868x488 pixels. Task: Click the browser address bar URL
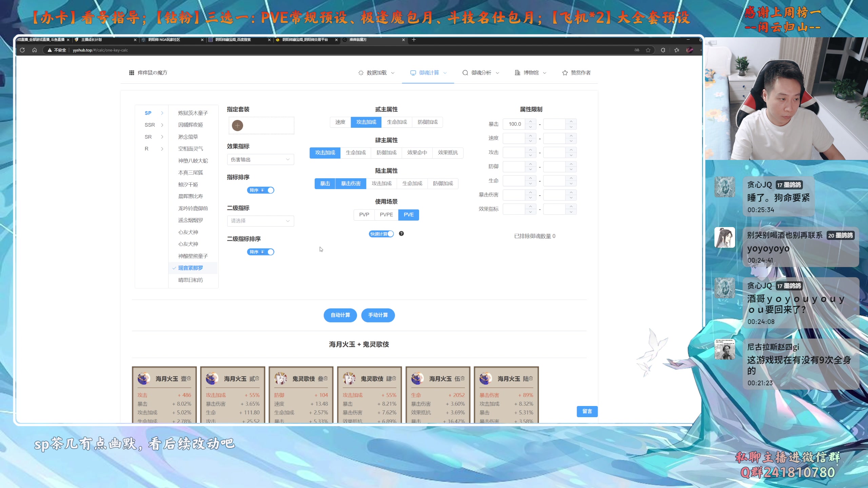[x=100, y=50]
